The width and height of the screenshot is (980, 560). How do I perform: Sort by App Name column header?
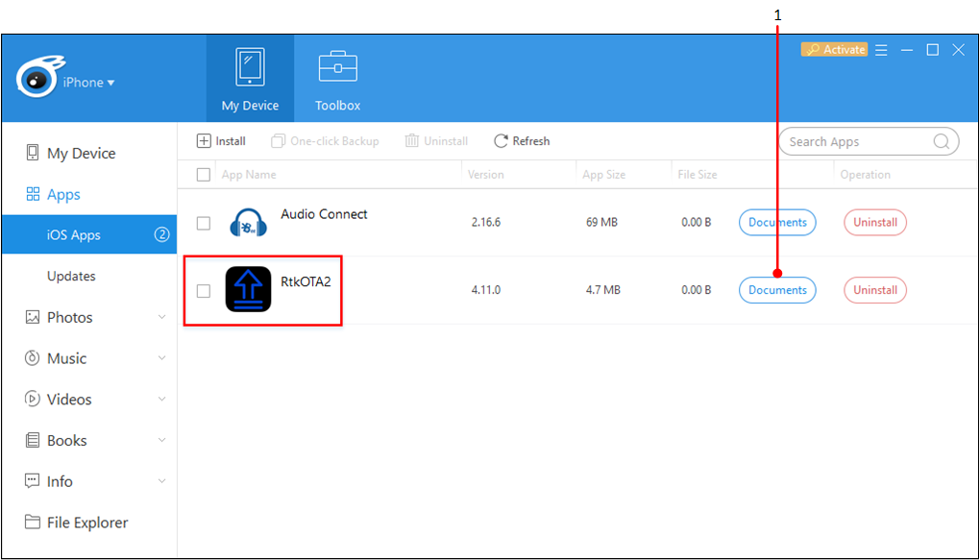pyautogui.click(x=249, y=175)
